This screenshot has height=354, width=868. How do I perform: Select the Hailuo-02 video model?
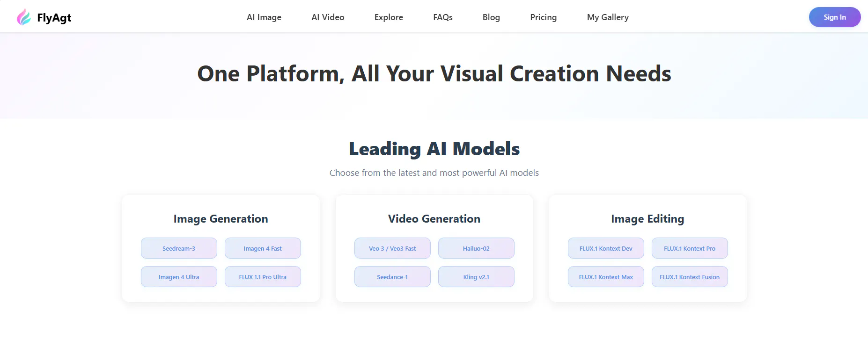(x=476, y=248)
